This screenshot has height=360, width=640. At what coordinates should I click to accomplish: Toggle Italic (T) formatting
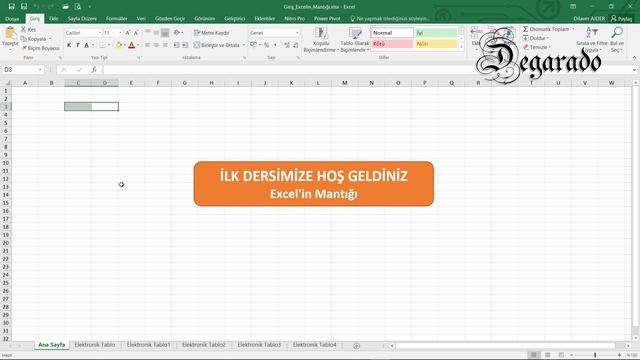[78, 45]
